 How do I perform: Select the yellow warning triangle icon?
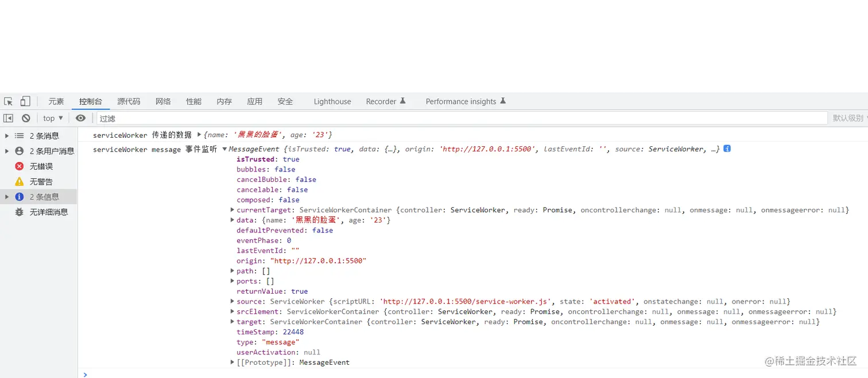pos(20,181)
